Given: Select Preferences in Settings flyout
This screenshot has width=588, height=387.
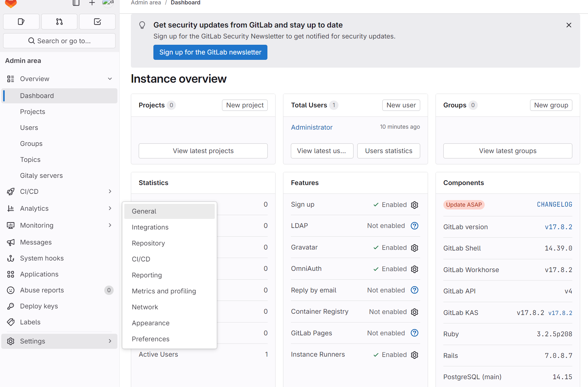Looking at the screenshot, I should [169, 339].
